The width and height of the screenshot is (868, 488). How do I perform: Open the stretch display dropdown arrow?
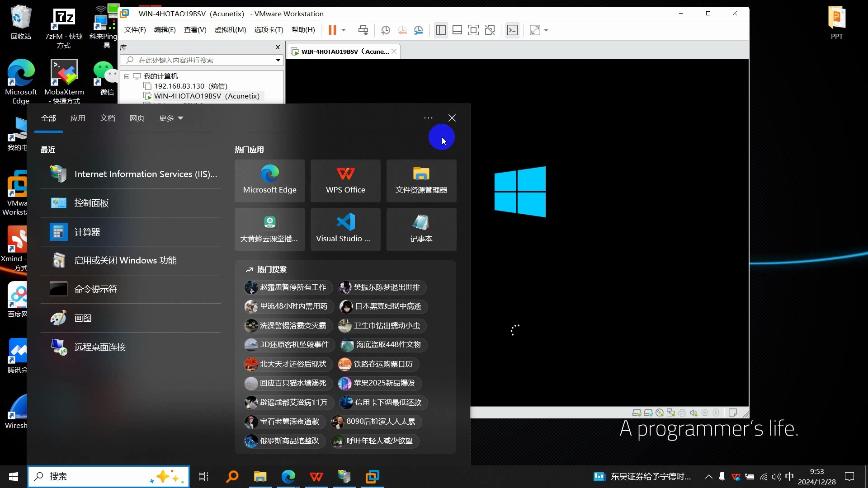pos(546,30)
